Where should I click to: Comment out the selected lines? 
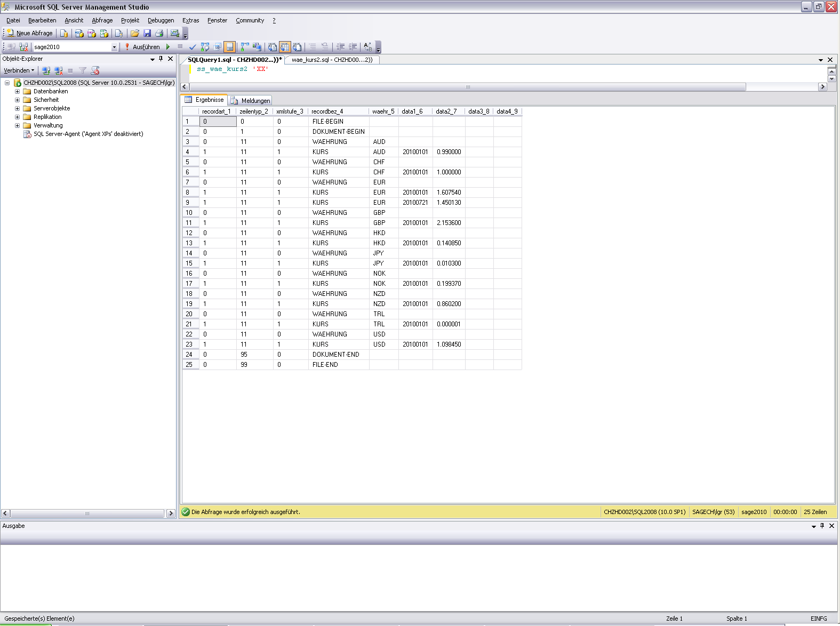(x=313, y=47)
